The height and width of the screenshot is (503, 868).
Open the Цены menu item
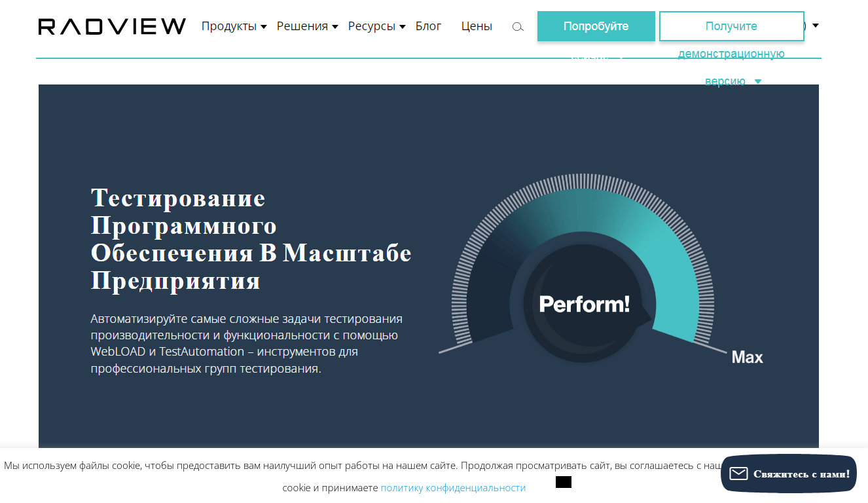pos(476,26)
